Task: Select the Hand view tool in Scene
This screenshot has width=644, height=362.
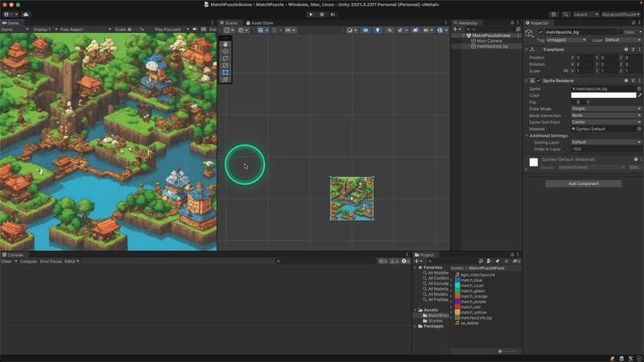Action: [x=225, y=44]
